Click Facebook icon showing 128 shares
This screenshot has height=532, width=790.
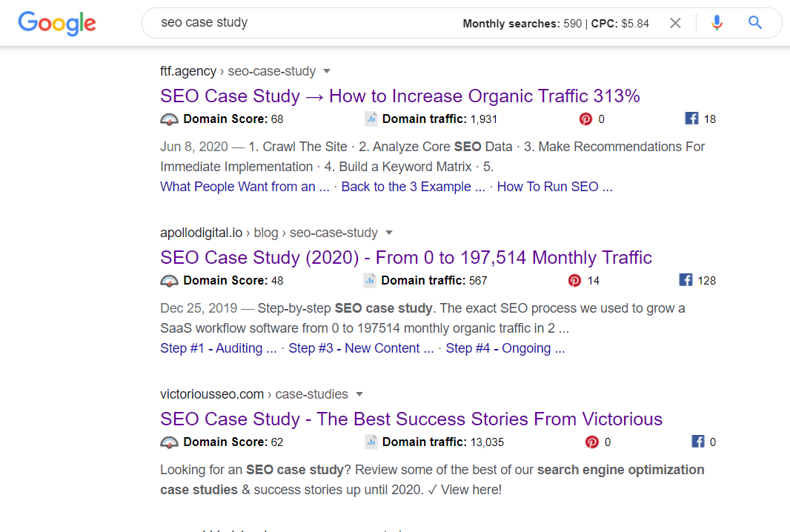coord(686,280)
